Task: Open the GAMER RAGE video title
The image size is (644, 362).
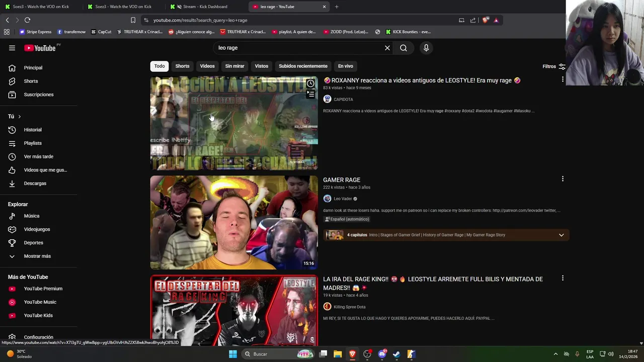Action: (342, 180)
